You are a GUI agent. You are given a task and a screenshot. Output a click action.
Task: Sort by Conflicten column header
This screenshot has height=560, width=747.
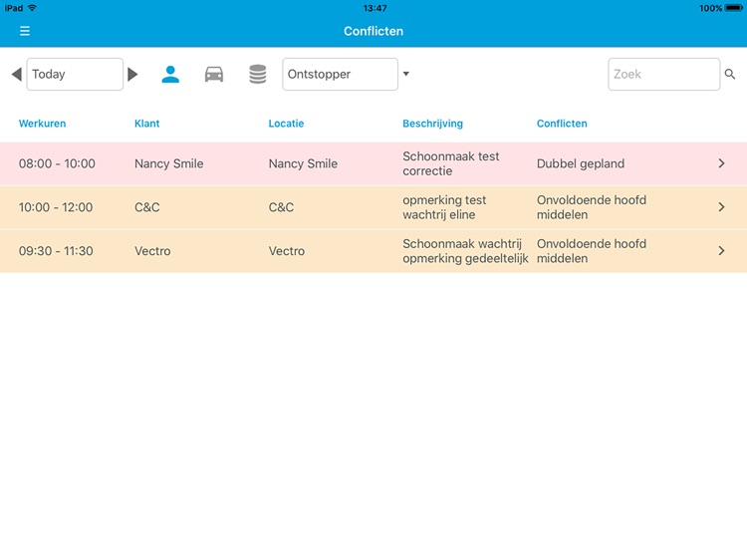coord(562,124)
